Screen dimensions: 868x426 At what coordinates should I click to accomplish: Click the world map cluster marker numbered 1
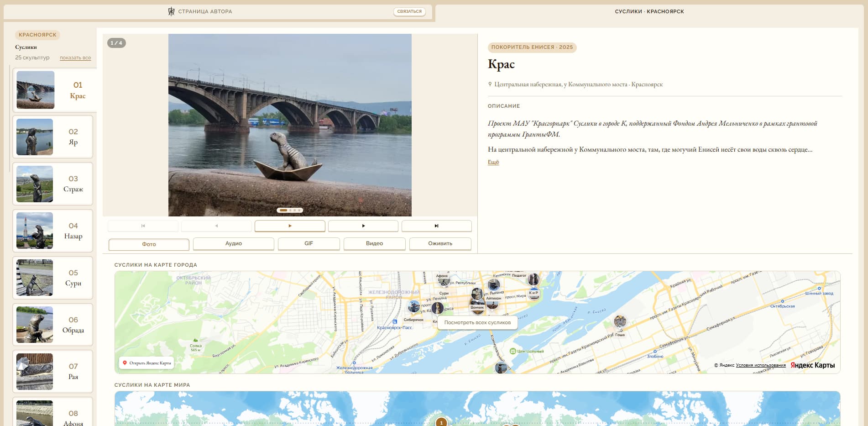pyautogui.click(x=441, y=422)
